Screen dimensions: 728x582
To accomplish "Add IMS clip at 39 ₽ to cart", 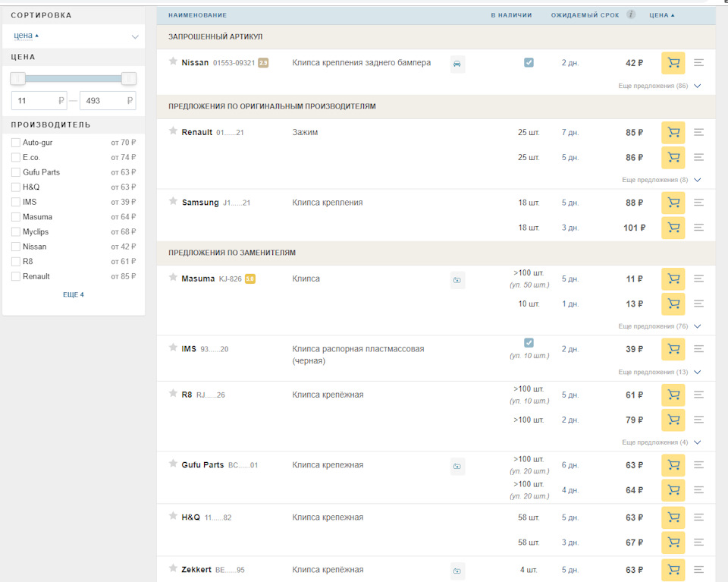I will tap(673, 349).
